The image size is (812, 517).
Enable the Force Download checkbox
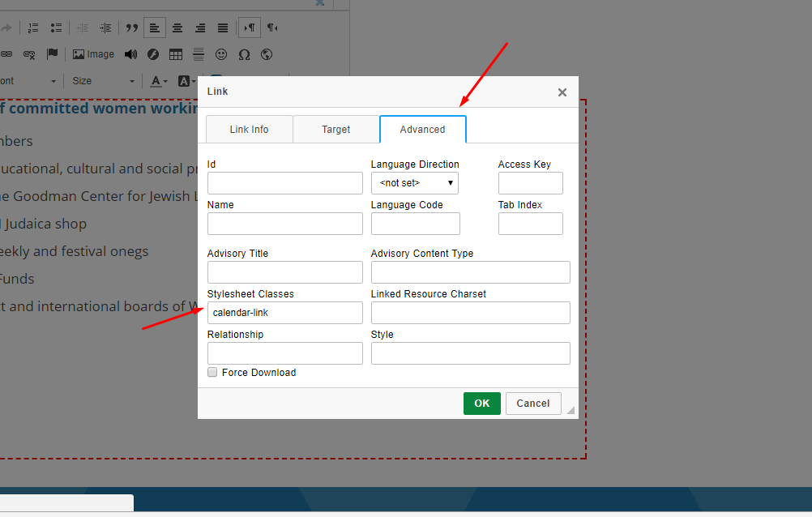tap(212, 373)
